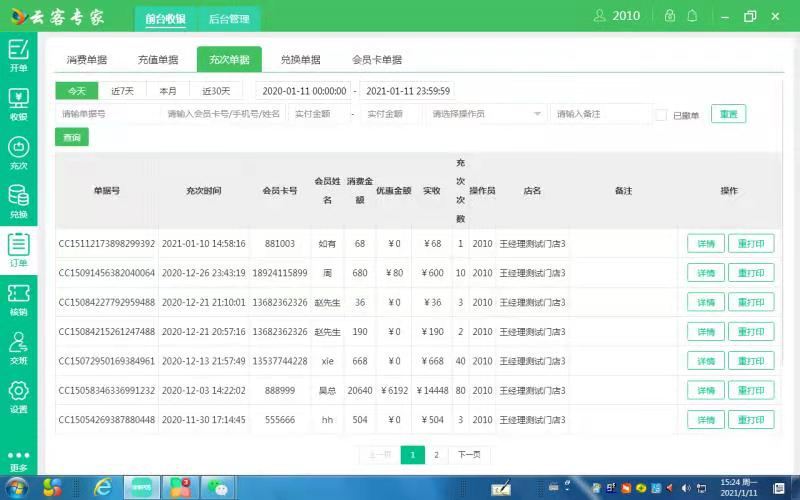The height and width of the screenshot is (500, 800).
Task: Click card number 888999 cell
Action: (280, 390)
